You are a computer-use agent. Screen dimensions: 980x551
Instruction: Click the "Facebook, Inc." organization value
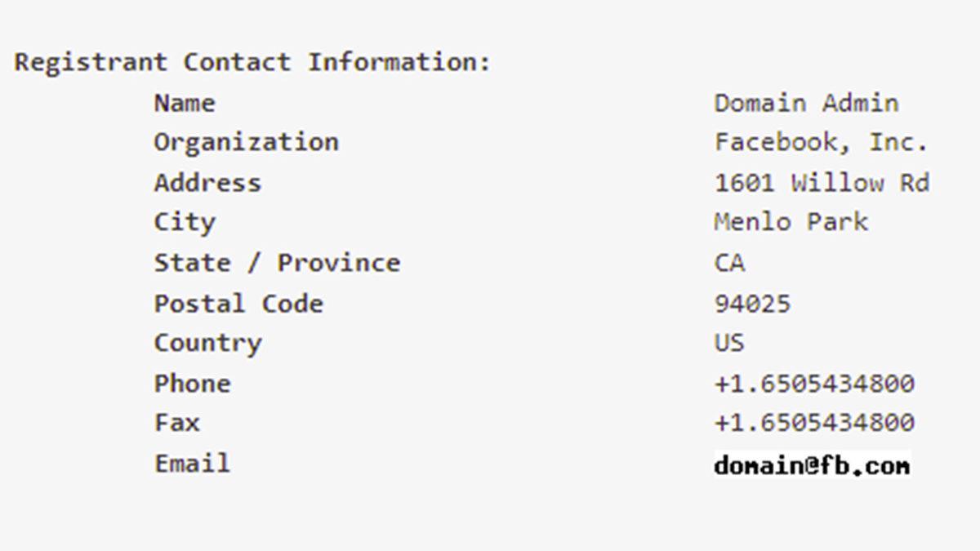click(x=822, y=142)
